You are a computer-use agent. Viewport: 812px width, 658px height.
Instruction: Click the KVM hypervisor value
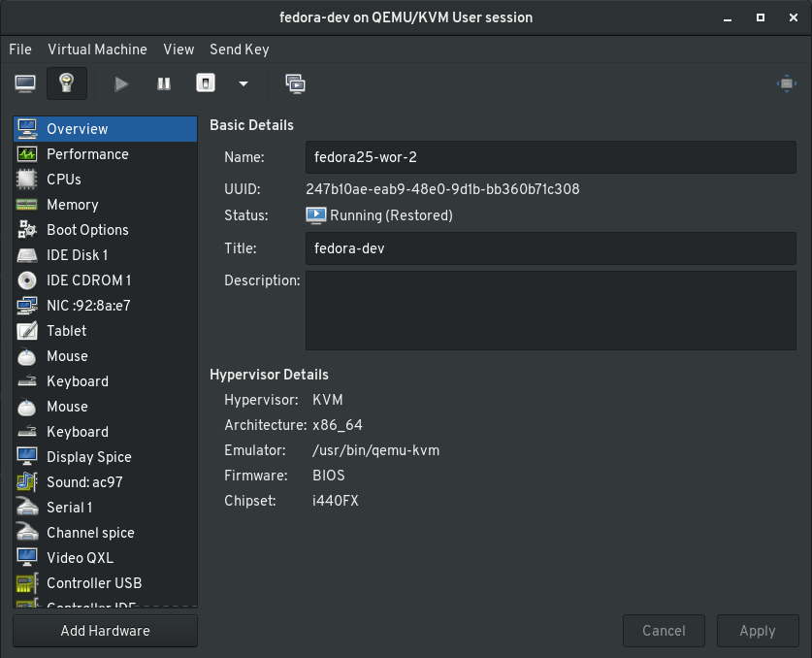pos(328,400)
